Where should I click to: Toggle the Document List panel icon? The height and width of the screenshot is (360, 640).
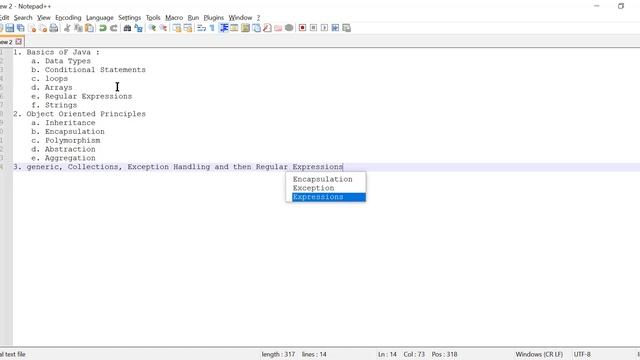tap(256, 28)
